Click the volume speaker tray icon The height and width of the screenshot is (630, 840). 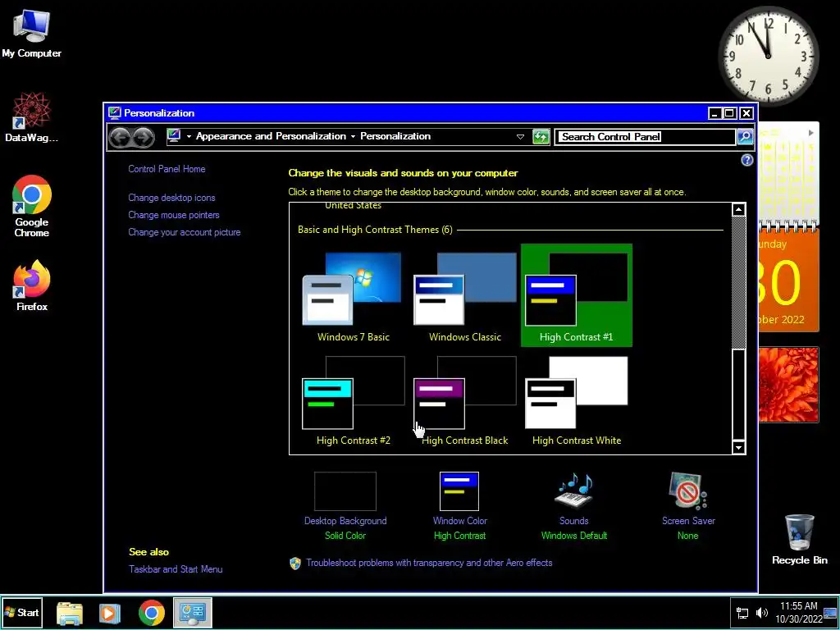(x=762, y=613)
